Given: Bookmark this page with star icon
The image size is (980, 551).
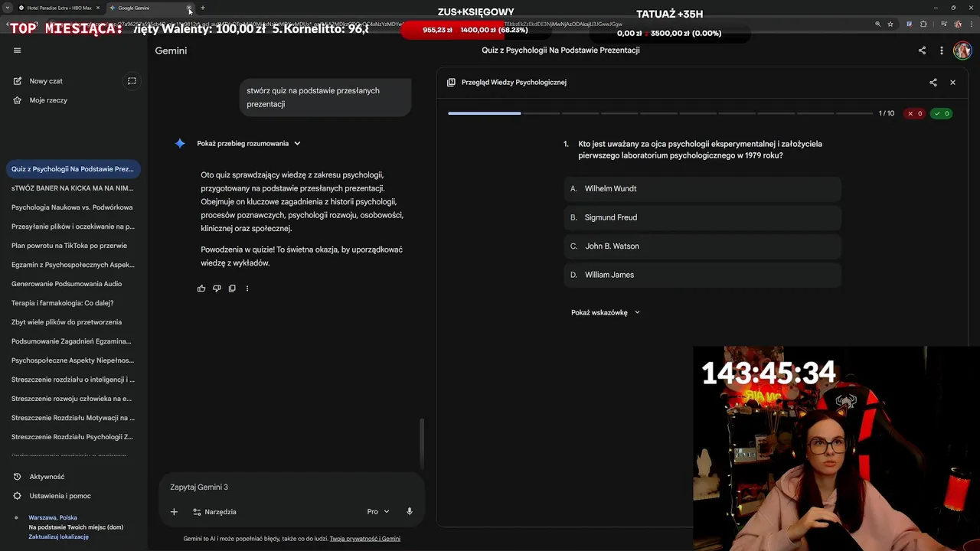Looking at the screenshot, I should pos(890,24).
